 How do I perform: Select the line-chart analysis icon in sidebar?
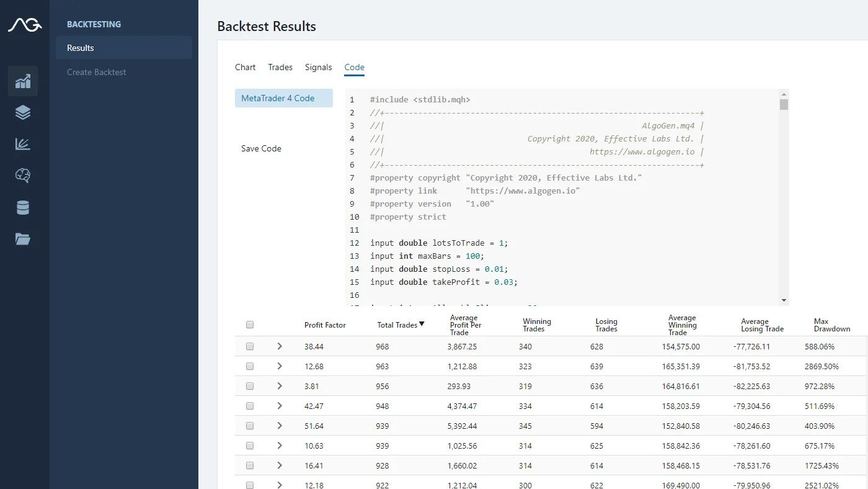(x=23, y=144)
